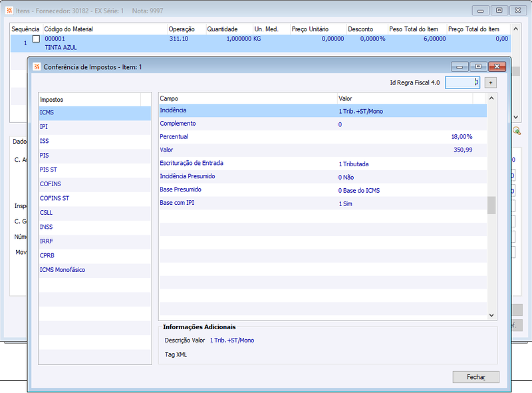The height and width of the screenshot is (393, 532).
Task: Close the Conferência de Impostos window
Action: click(497, 67)
